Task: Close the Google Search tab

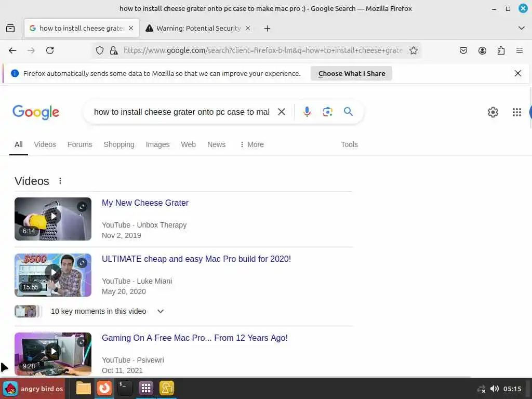Action: coord(131,28)
